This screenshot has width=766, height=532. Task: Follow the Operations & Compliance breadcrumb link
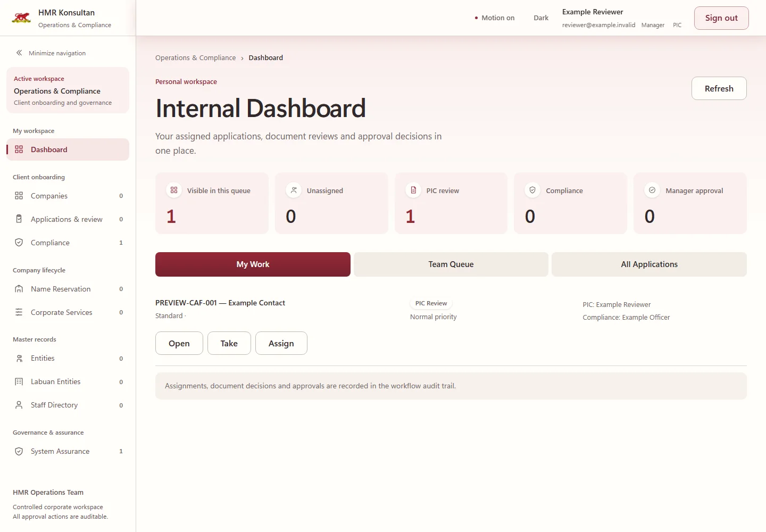click(x=195, y=57)
